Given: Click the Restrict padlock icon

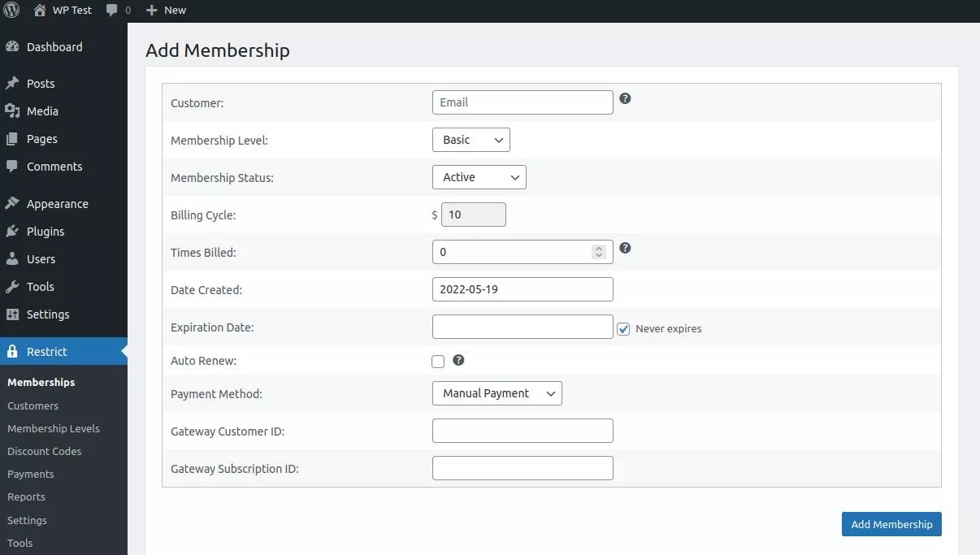Looking at the screenshot, I should click(12, 352).
